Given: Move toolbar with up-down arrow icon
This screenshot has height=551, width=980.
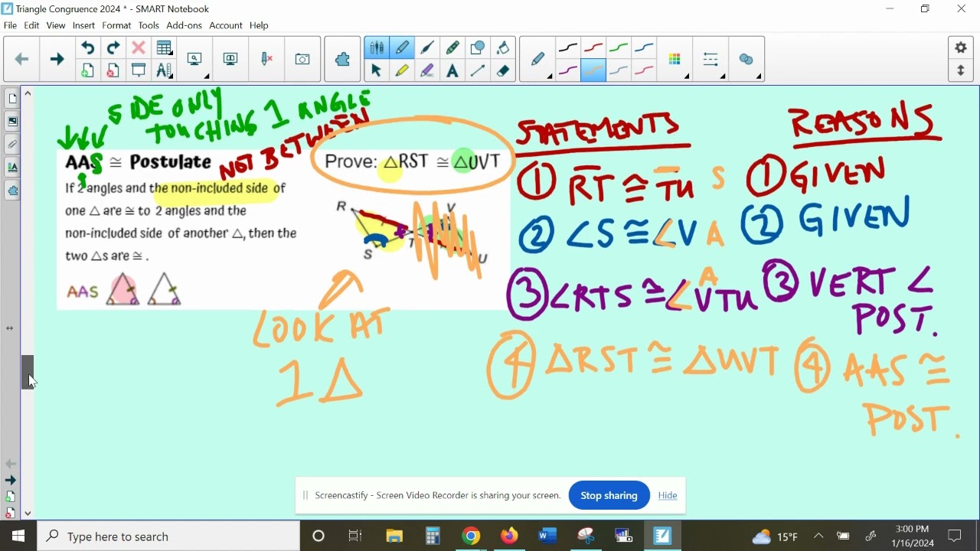Looking at the screenshot, I should tap(961, 70).
